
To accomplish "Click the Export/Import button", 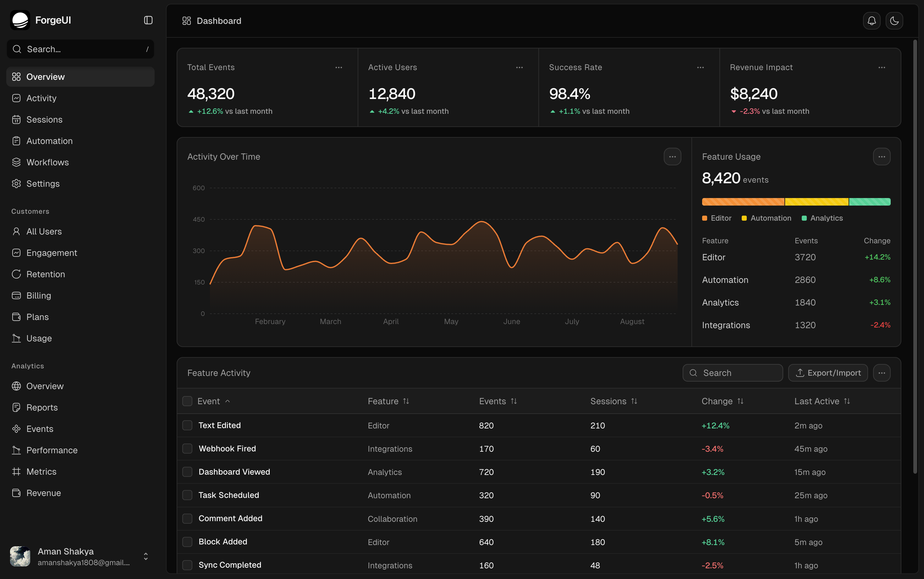I will [828, 372].
